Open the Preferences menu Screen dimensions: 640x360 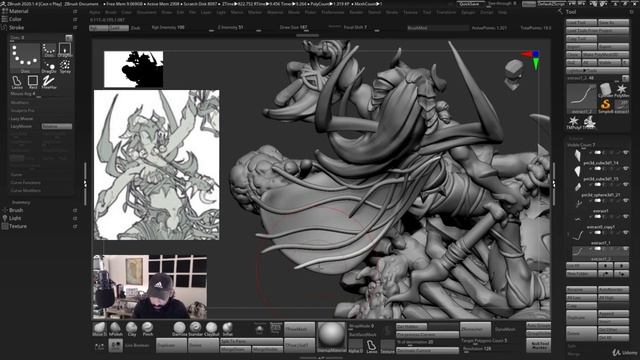point(332,12)
